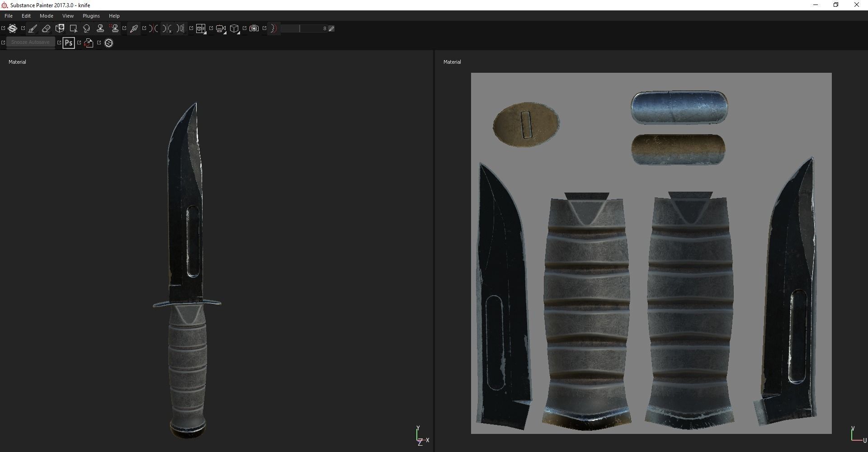Viewport: 868px width, 452px height.
Task: Open the File menu
Action: [x=9, y=16]
